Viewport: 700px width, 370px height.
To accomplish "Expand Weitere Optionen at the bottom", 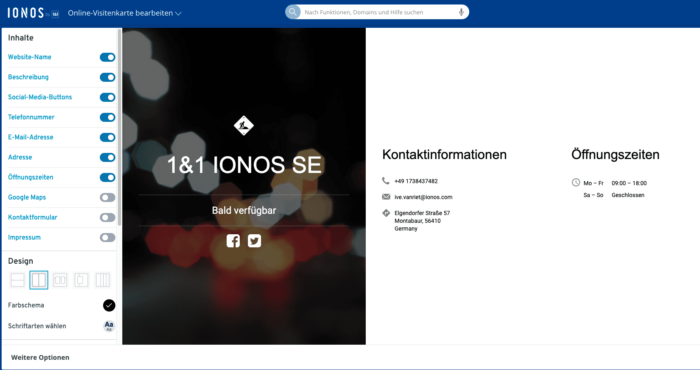I will [40, 358].
